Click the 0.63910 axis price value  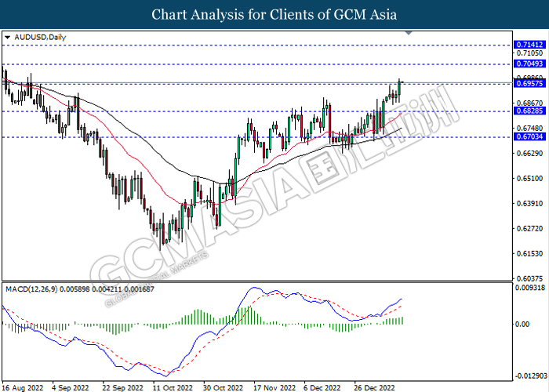pyautogui.click(x=529, y=203)
